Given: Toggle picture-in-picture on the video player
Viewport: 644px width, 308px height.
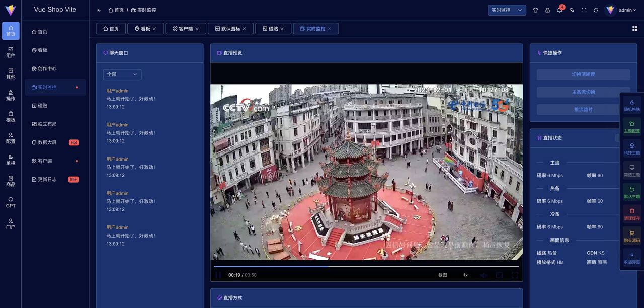Looking at the screenshot, I should [500, 275].
